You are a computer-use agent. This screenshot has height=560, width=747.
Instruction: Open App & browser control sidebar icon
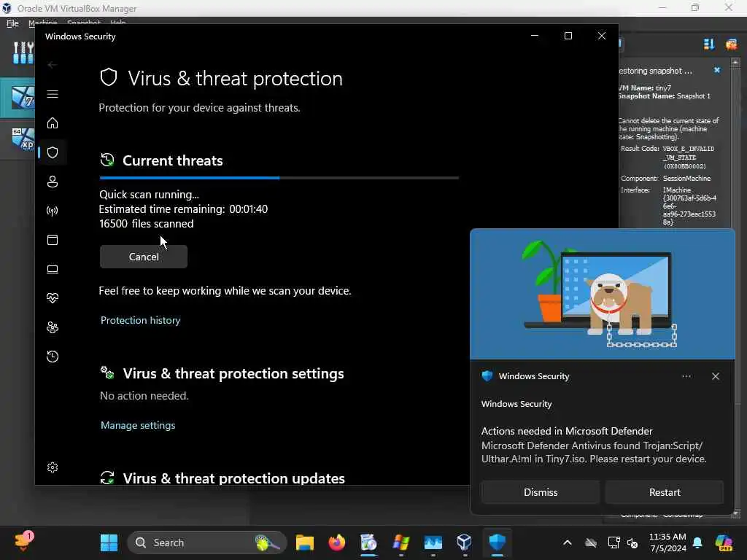click(53, 239)
